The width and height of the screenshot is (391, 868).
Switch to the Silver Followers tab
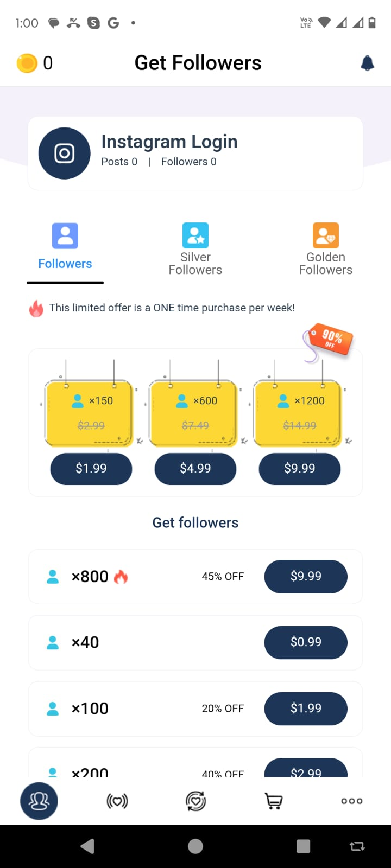click(195, 247)
